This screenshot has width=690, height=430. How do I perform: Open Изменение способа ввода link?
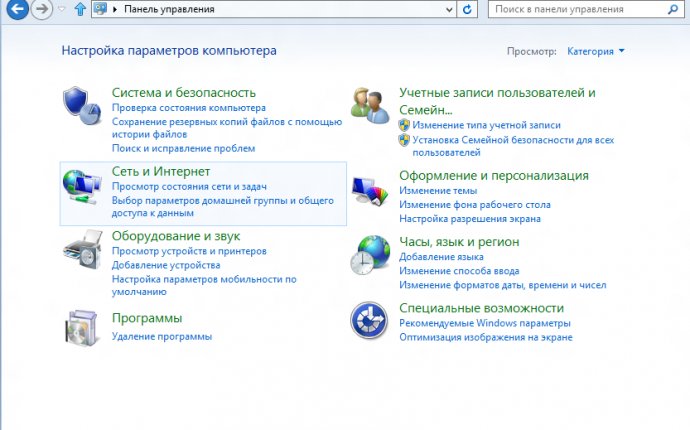(x=459, y=271)
